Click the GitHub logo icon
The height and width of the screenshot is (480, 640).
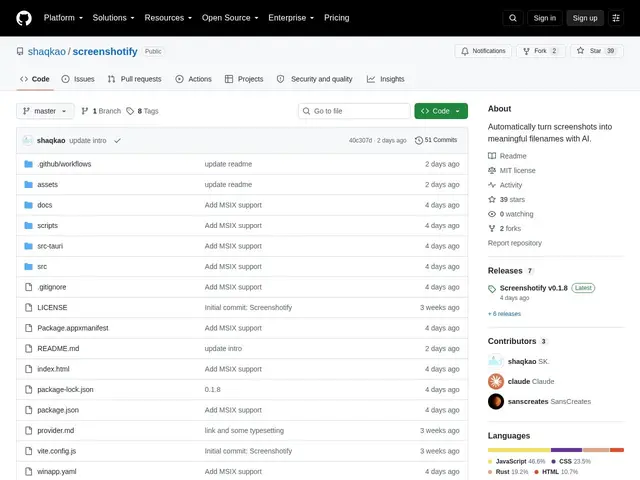point(24,18)
